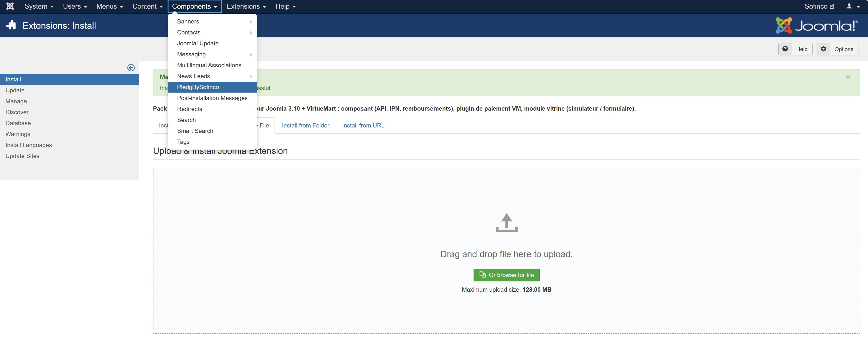Click the large Joomla! brand logo

[816, 26]
